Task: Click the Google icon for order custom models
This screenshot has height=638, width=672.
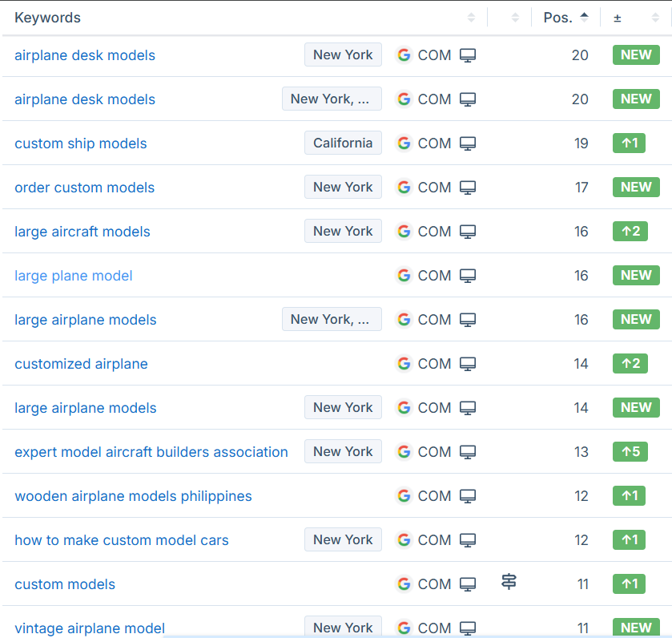Action: point(404,188)
